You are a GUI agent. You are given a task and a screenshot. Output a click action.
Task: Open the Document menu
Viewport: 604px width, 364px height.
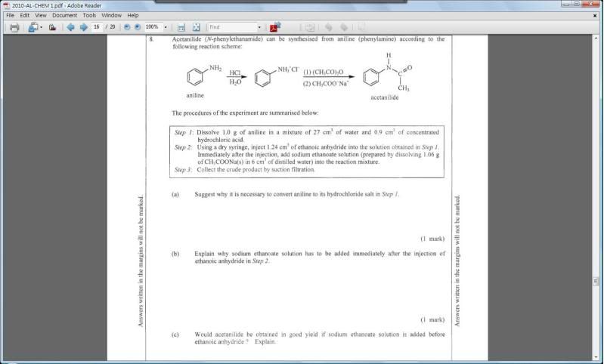65,15
